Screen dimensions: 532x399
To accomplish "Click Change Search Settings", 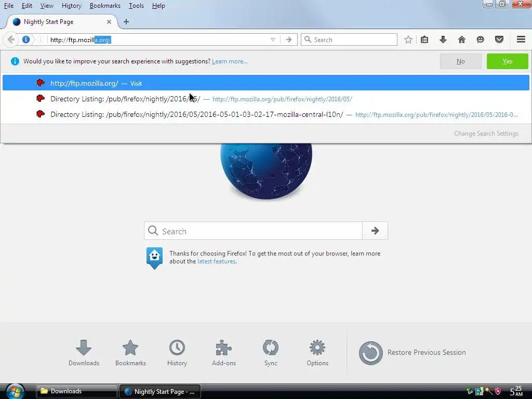I will pos(486,134).
